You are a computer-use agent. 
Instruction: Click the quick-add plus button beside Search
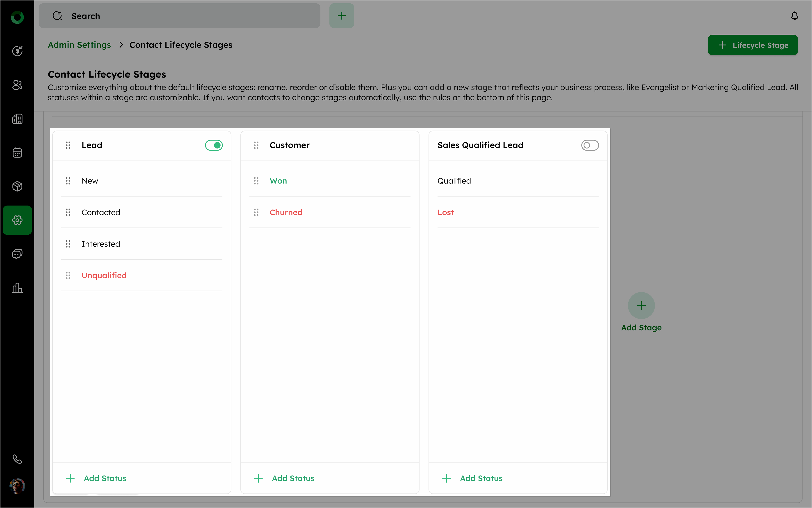pyautogui.click(x=342, y=16)
